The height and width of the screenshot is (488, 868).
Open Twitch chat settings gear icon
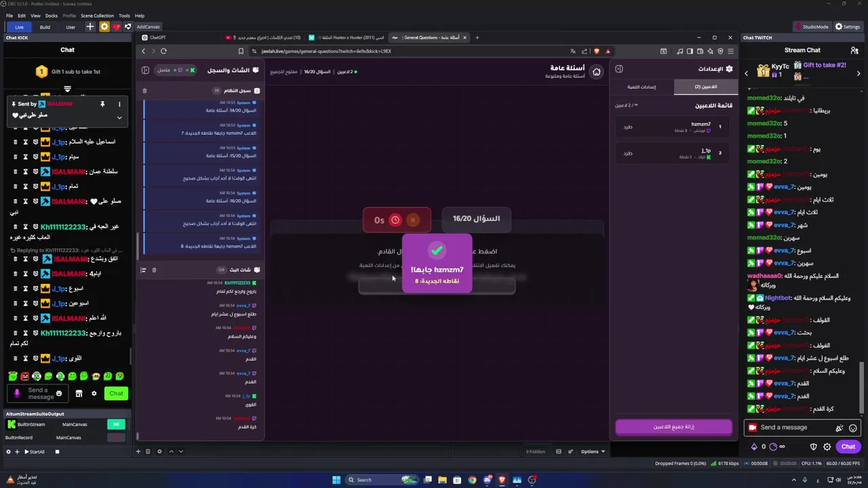(x=827, y=447)
